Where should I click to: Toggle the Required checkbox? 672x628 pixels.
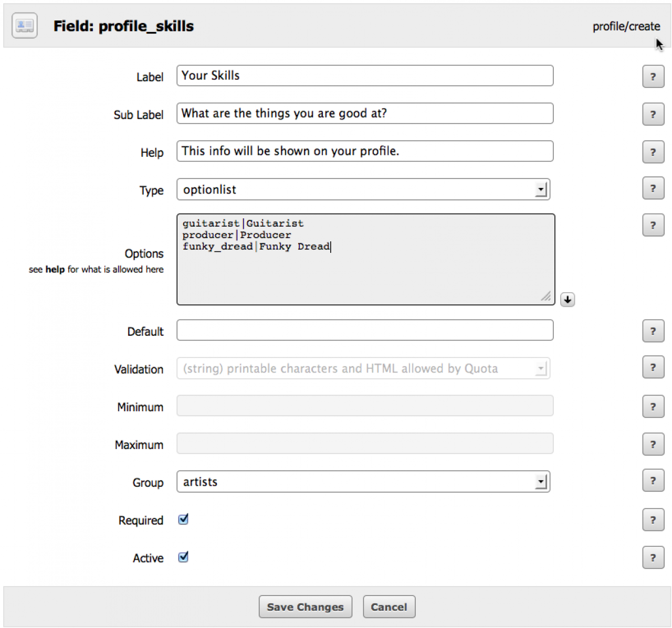pyautogui.click(x=183, y=519)
